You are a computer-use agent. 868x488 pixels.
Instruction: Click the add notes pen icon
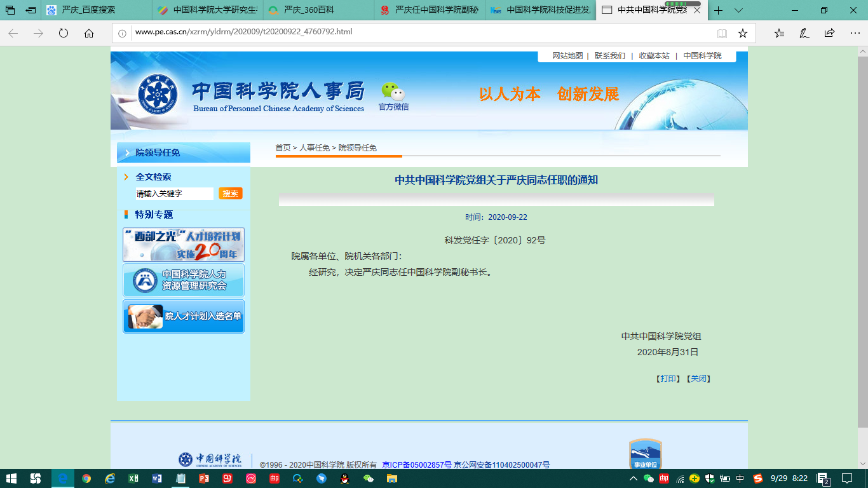(804, 33)
